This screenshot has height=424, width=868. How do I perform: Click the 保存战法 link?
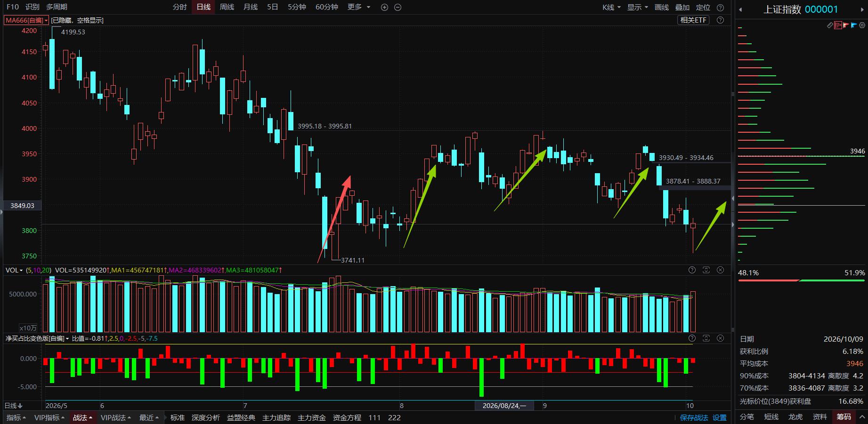(x=694, y=418)
